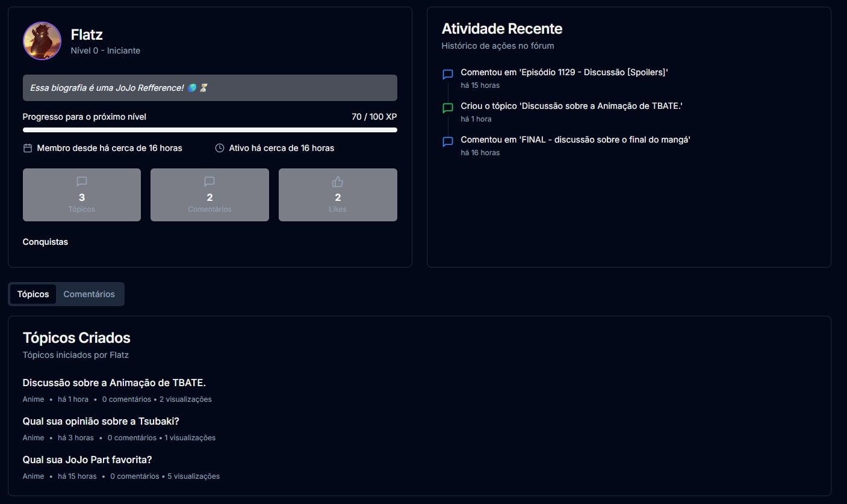The height and width of the screenshot is (504, 847).
Task: Click the calendar icon beside Membro desde
Action: (28, 148)
